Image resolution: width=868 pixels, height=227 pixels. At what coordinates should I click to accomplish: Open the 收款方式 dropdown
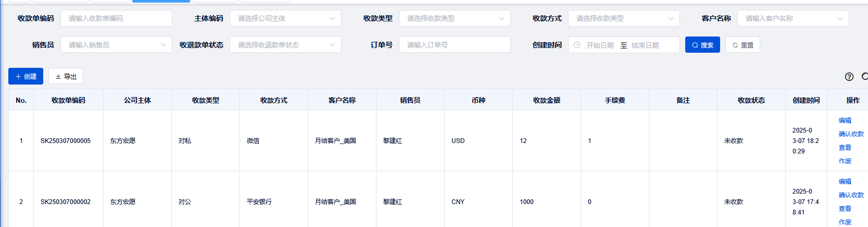pyautogui.click(x=623, y=18)
